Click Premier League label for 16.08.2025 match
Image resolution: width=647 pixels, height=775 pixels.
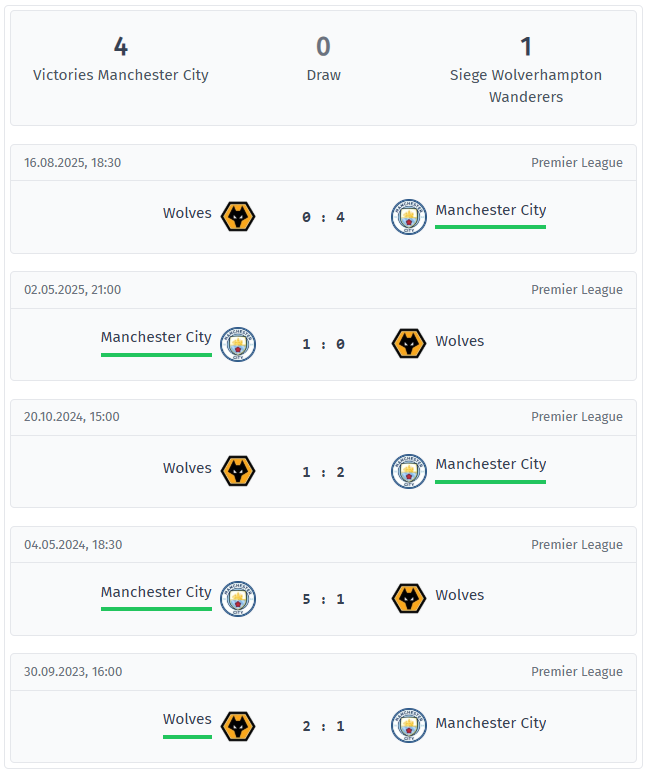pyautogui.click(x=576, y=163)
